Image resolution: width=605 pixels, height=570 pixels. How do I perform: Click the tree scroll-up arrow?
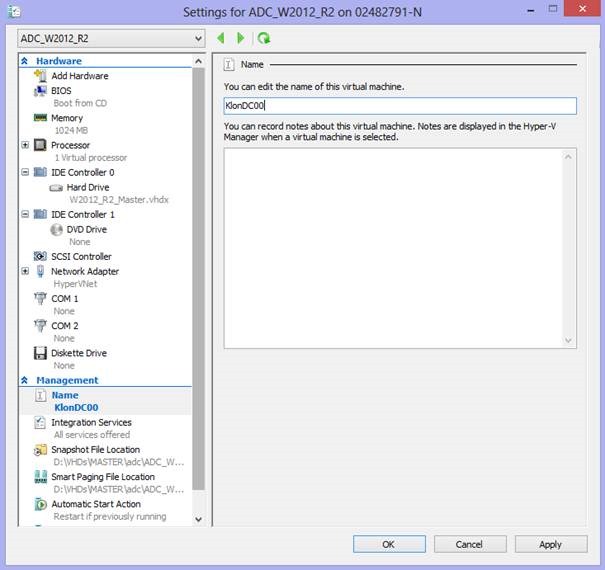(x=198, y=61)
